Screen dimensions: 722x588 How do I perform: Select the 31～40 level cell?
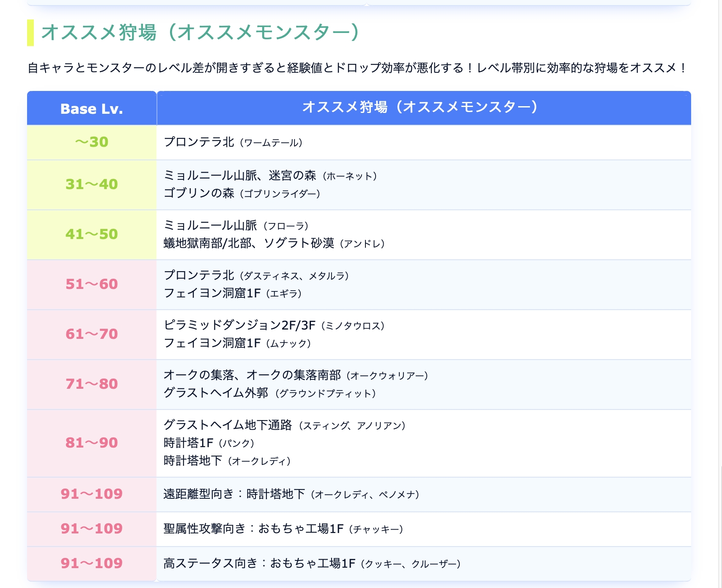coord(92,184)
